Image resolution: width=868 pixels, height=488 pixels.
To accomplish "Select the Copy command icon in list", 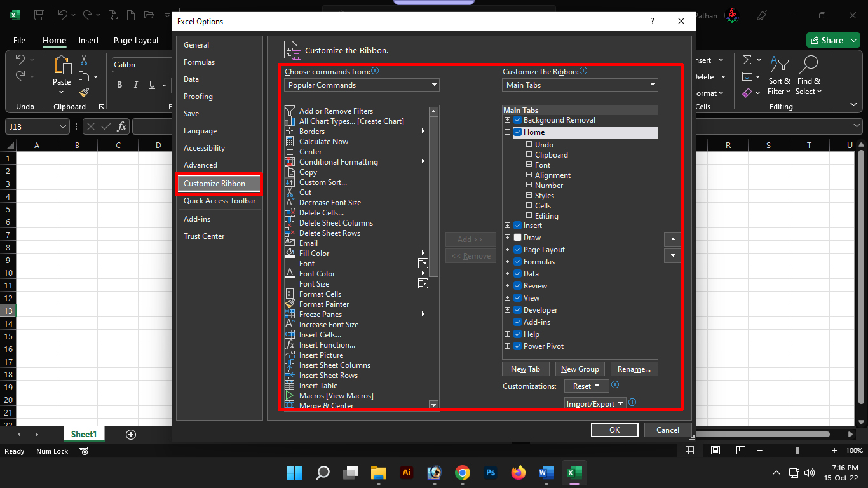I will (290, 172).
